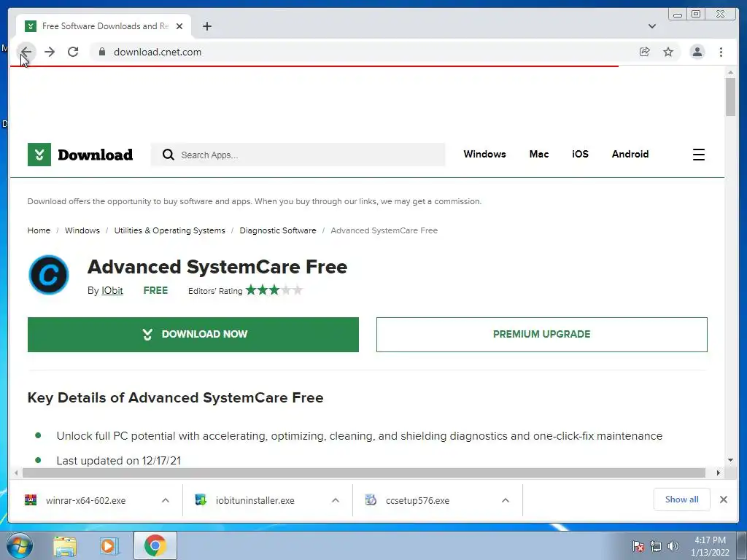
Task: Open Diagnostic Software breadcrumb
Action: pos(278,230)
